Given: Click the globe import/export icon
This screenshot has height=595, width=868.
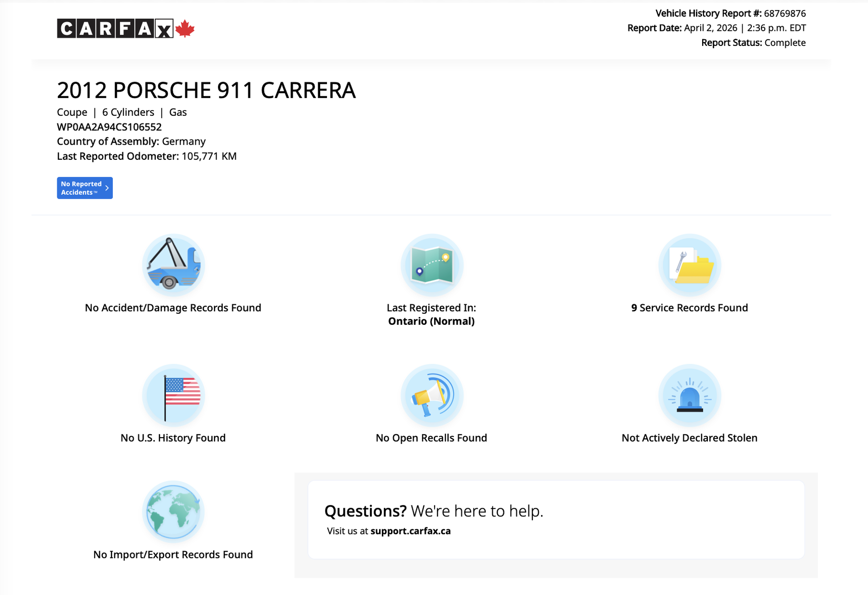Looking at the screenshot, I should pos(173,512).
